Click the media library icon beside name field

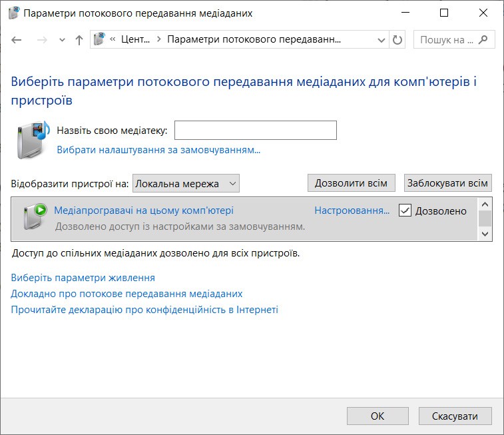(x=33, y=139)
